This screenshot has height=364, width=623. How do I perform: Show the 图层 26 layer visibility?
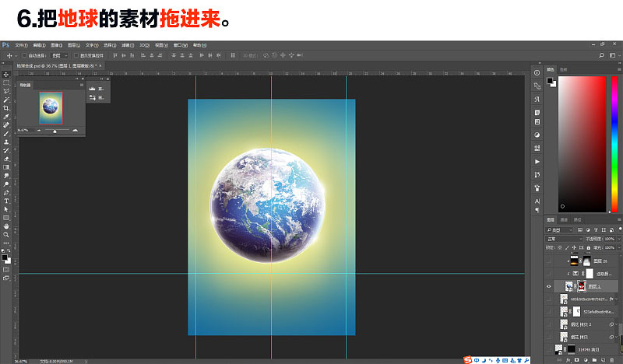pos(549,261)
